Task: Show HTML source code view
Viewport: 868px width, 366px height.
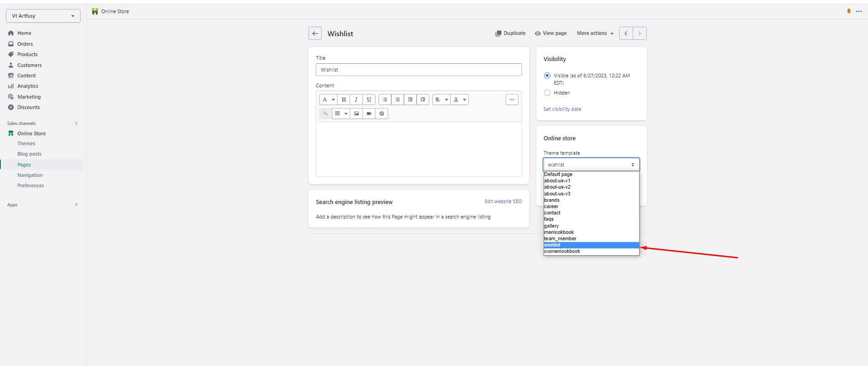Action: [512, 100]
